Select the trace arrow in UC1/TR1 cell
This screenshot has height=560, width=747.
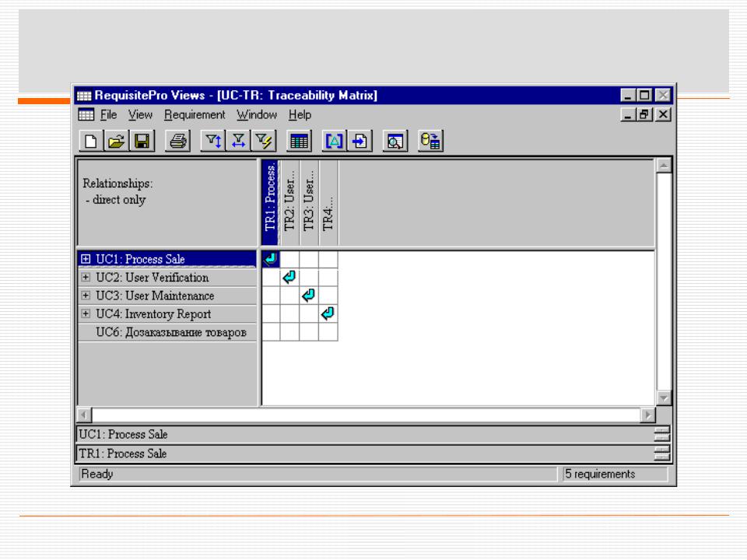click(x=270, y=259)
